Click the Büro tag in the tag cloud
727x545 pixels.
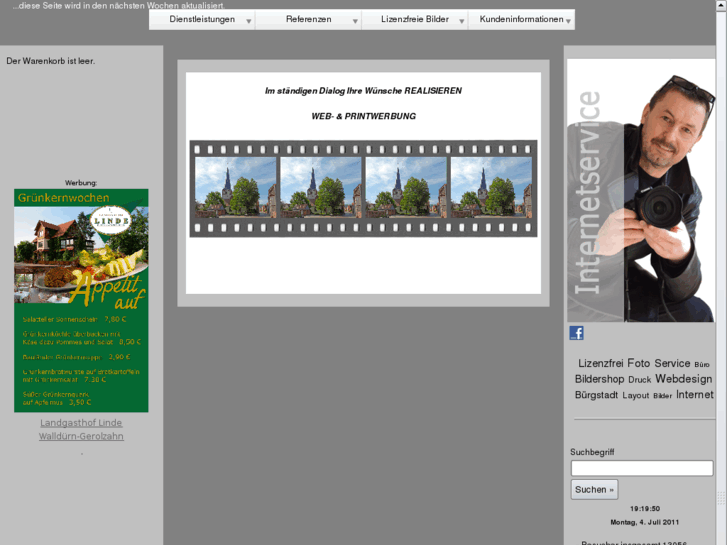[x=702, y=365]
